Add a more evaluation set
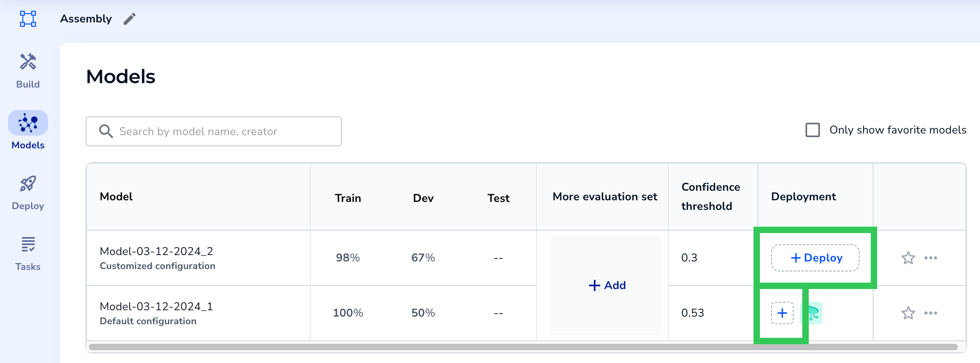The image size is (980, 363). click(x=607, y=285)
